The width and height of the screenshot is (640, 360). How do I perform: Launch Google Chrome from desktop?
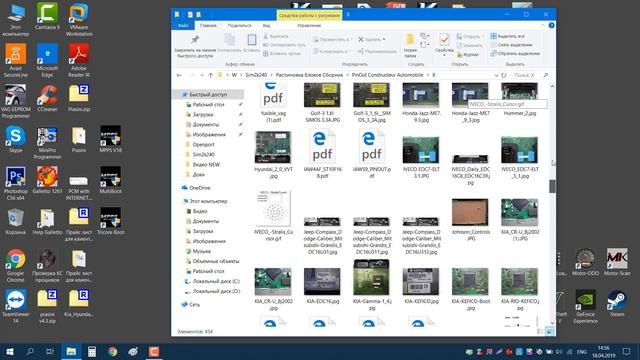click(x=16, y=266)
